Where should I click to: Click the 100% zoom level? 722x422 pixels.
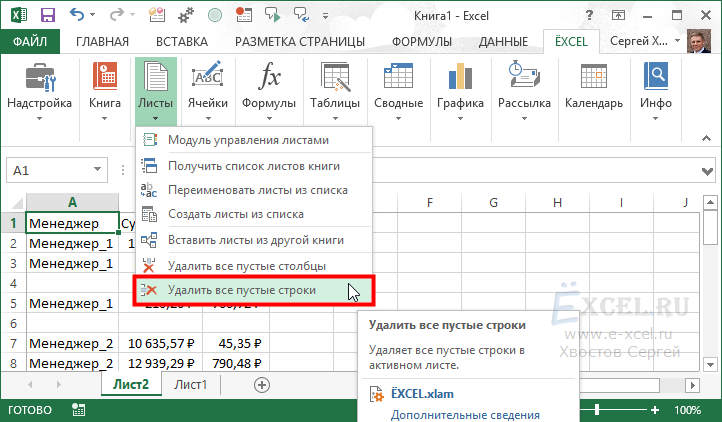(687, 410)
